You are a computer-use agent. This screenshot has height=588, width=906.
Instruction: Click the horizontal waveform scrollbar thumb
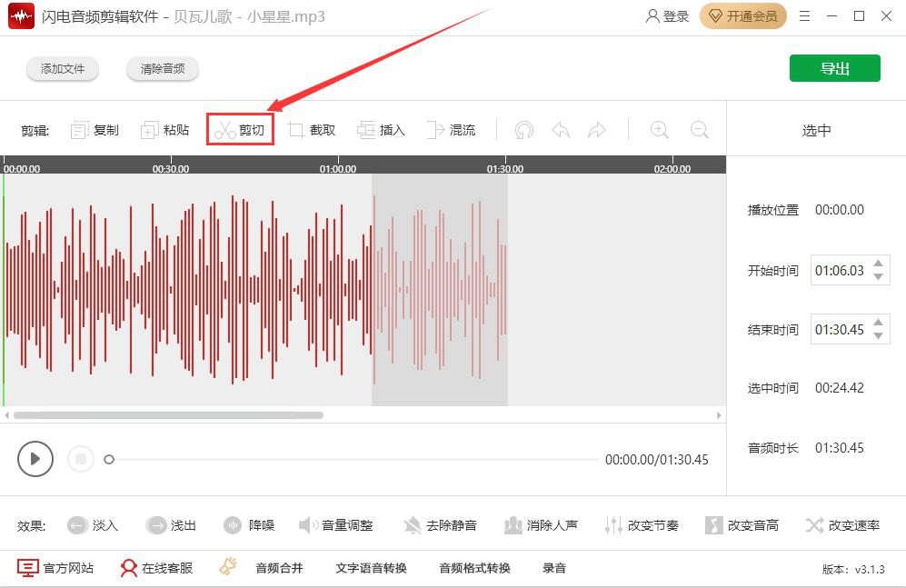tap(168, 415)
